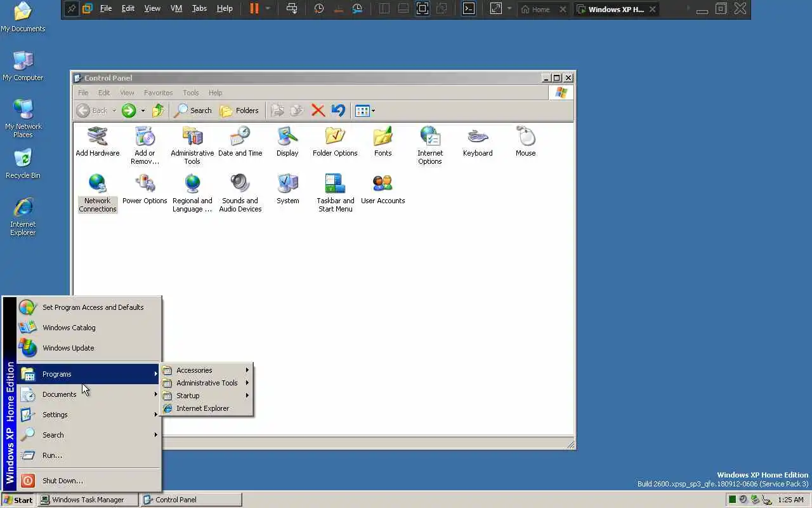This screenshot has height=508, width=812.
Task: Open Folder Options icon
Action: coord(335,141)
